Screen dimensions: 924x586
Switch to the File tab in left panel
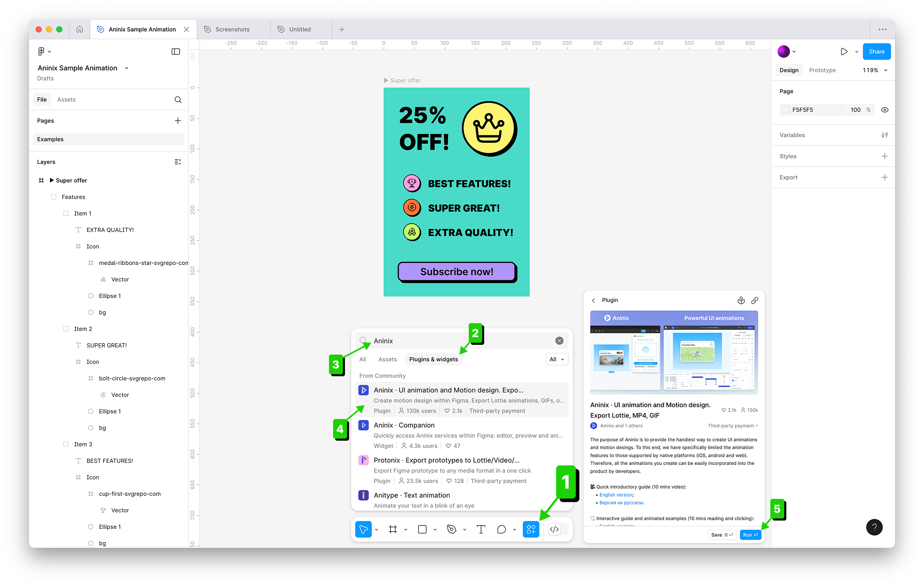(x=42, y=99)
